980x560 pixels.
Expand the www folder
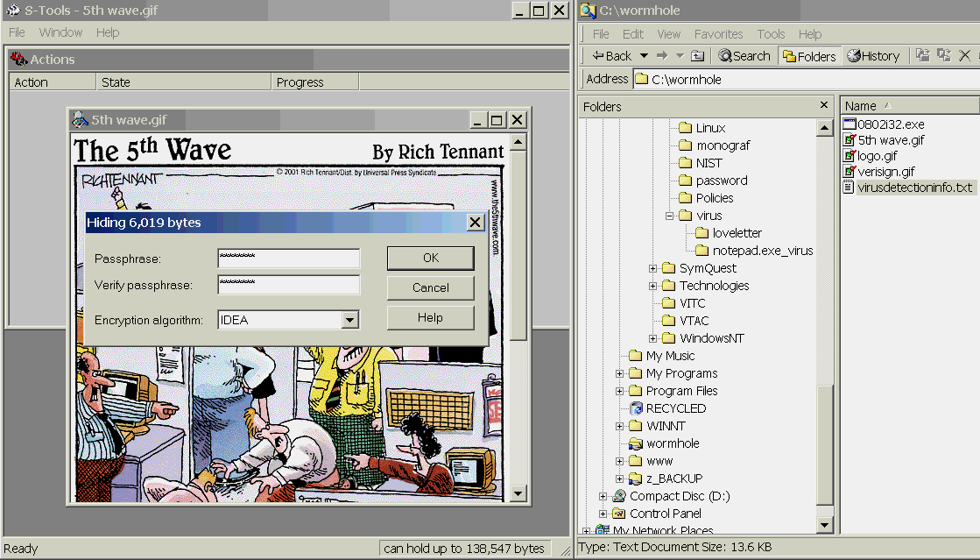click(619, 461)
